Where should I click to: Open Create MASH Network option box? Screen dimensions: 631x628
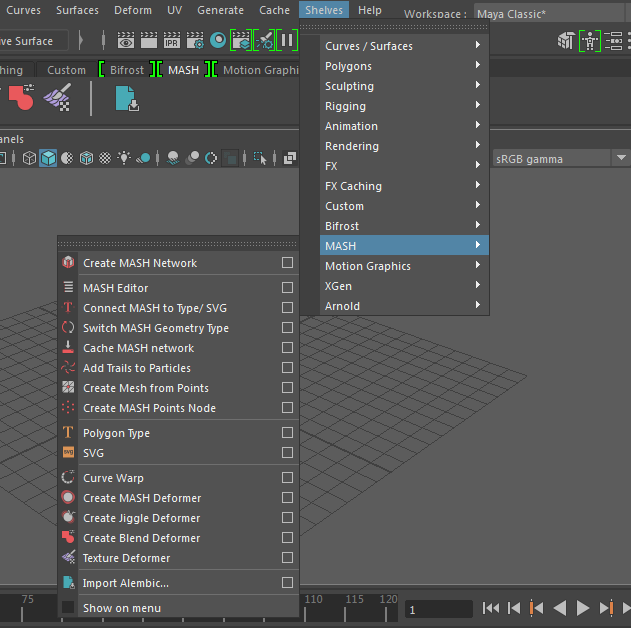point(287,263)
